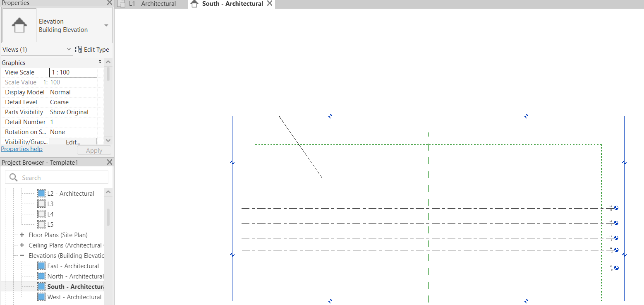Open the type selector dropdown
644x305 pixels.
[107, 25]
